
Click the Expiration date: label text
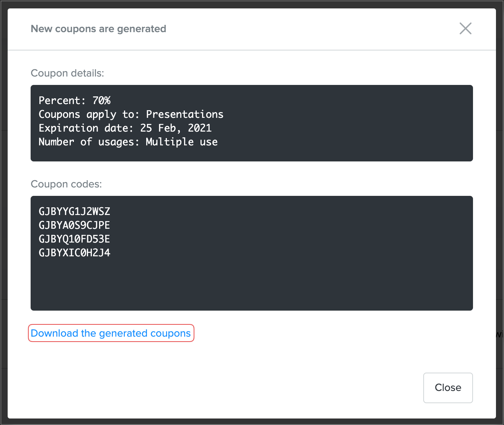point(86,128)
